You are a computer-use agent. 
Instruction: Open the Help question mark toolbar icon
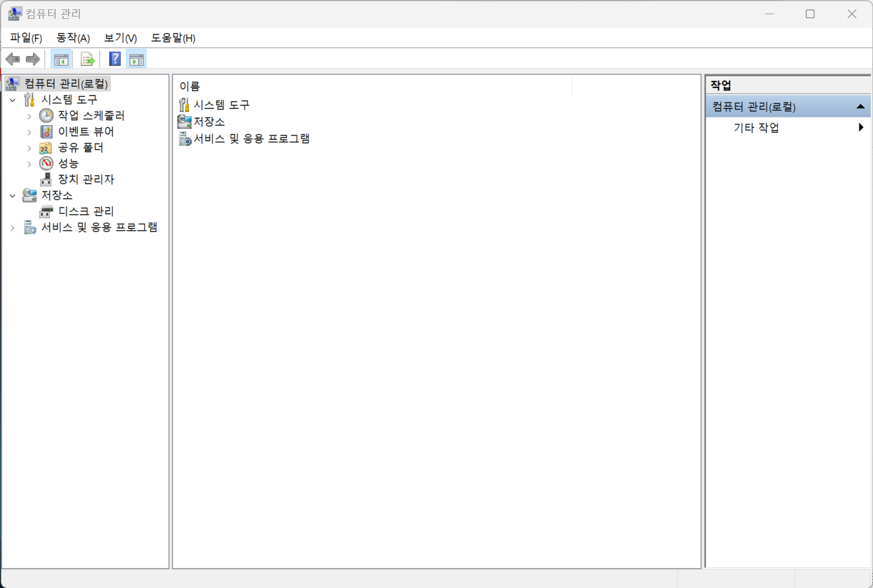coord(115,59)
